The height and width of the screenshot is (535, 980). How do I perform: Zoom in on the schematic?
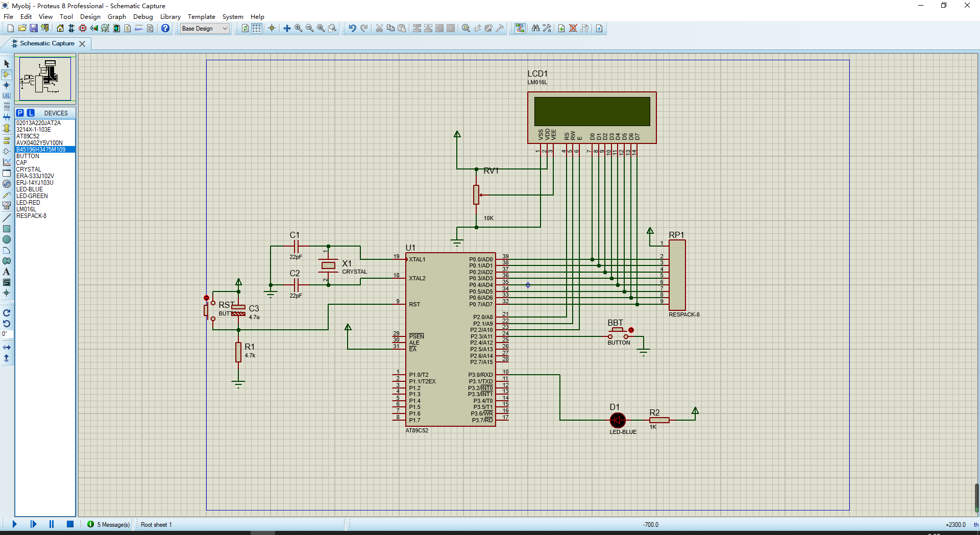pyautogui.click(x=299, y=29)
